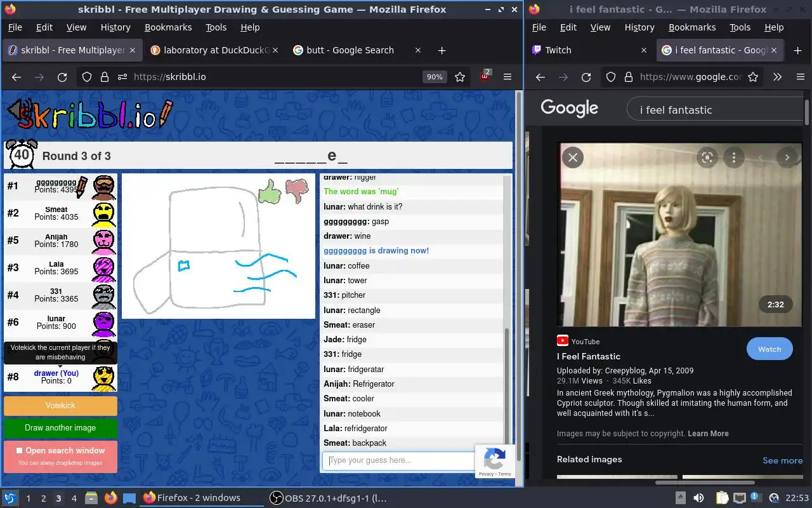Click the volume speaker icon in the system tray

[x=698, y=498]
